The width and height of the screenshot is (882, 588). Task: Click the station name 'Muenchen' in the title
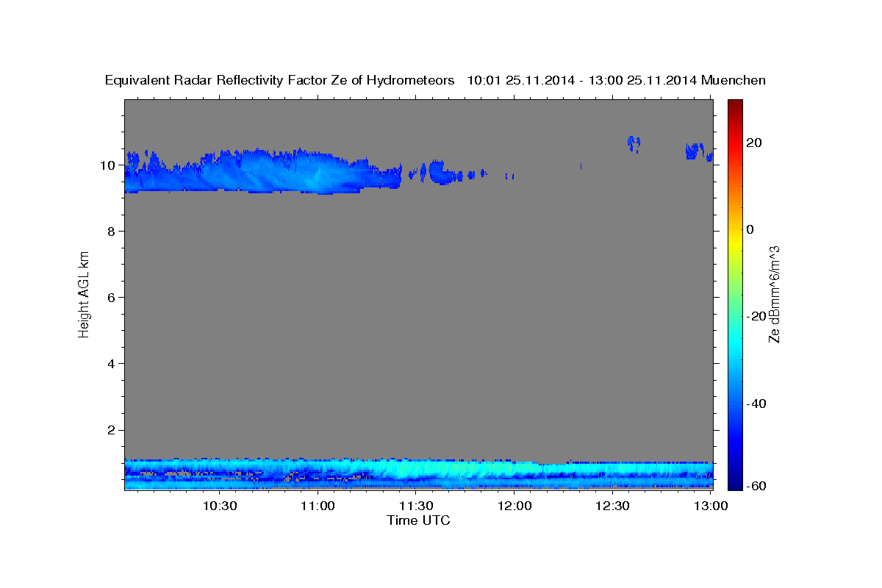734,81
